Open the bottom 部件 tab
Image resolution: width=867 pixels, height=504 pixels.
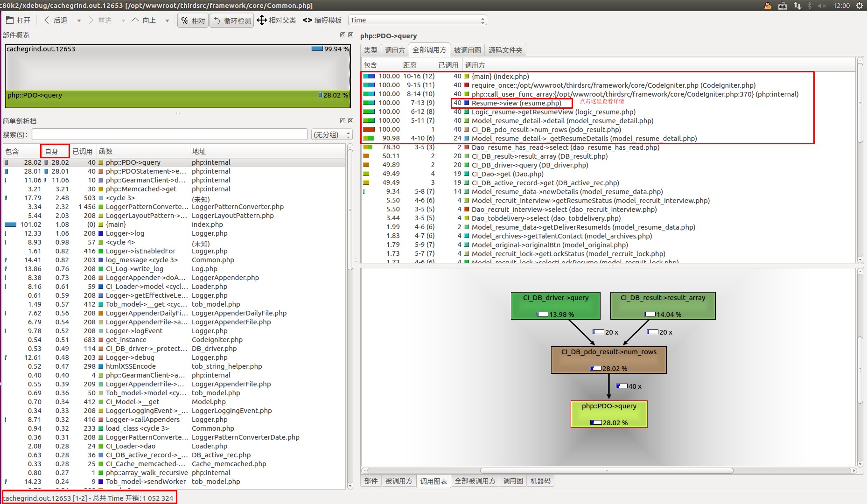coord(371,481)
